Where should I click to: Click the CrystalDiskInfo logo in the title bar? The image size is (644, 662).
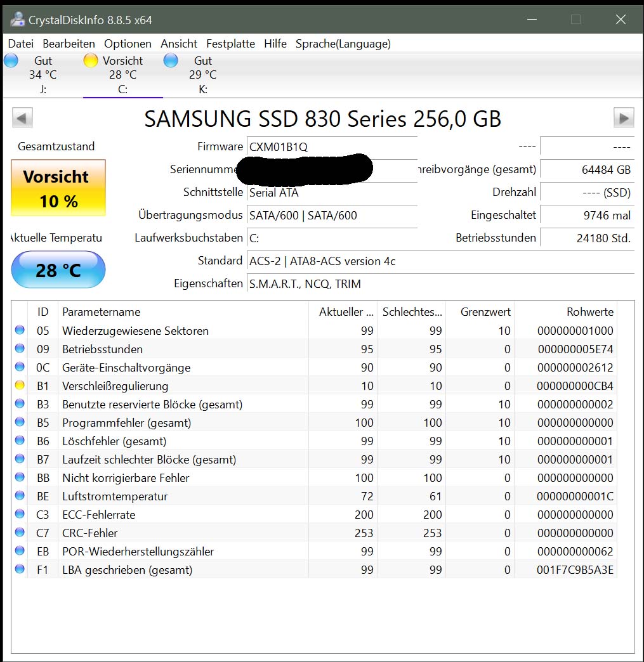[16, 18]
